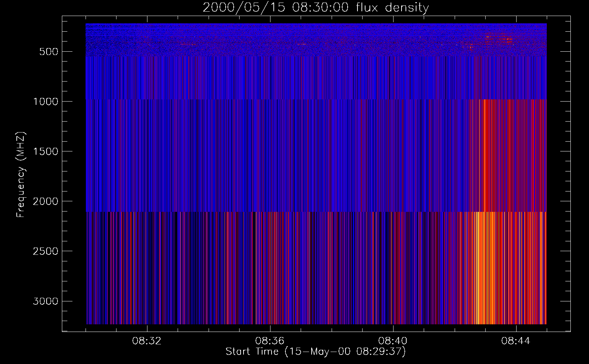Click the 08:44 time axis label
This screenshot has height=364, width=589.
coord(516,341)
